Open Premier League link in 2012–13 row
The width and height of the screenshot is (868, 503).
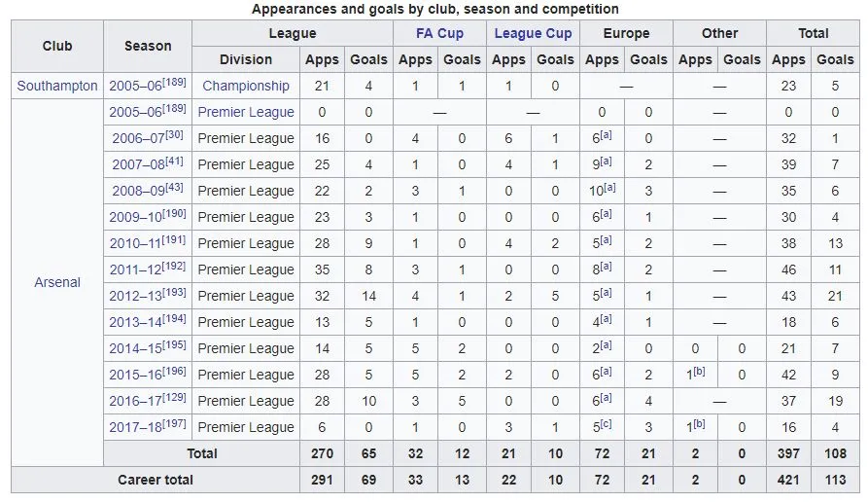pyautogui.click(x=246, y=296)
